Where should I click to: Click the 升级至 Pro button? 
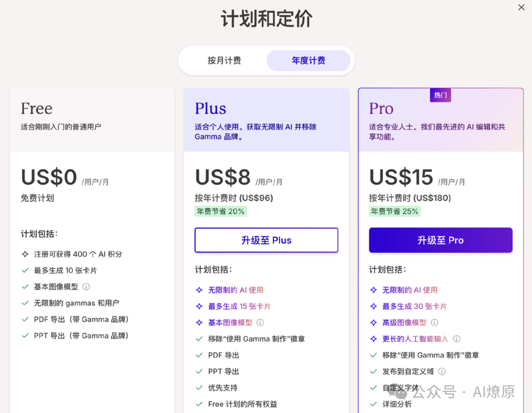[440, 240]
